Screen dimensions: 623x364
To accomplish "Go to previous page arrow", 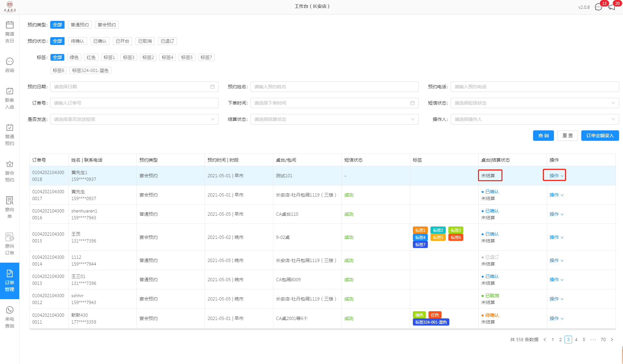I will (x=545, y=340).
